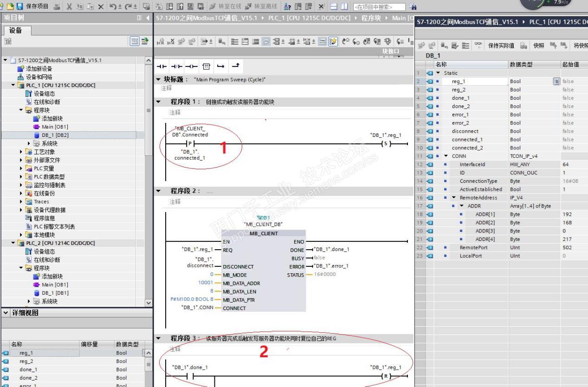Screen dimensions: 588x387
Task: Select DB_1 [DB2] under PLC_1
Action: coord(55,135)
